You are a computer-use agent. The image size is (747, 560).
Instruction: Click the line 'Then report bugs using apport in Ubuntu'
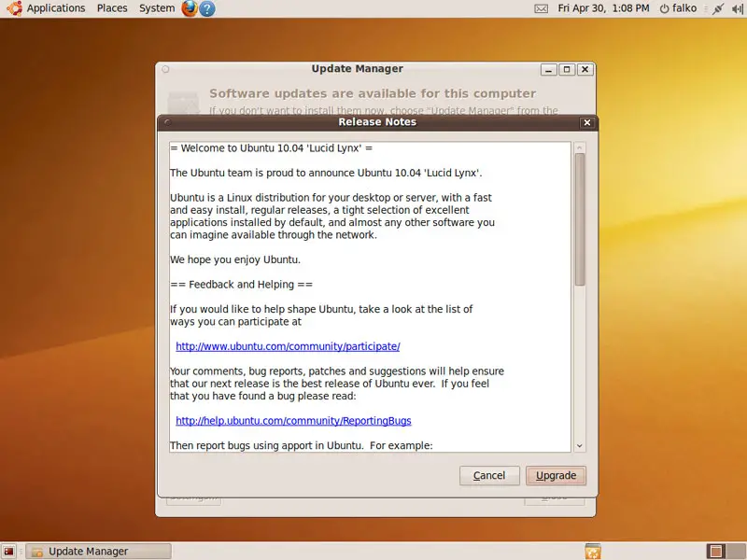point(301,445)
